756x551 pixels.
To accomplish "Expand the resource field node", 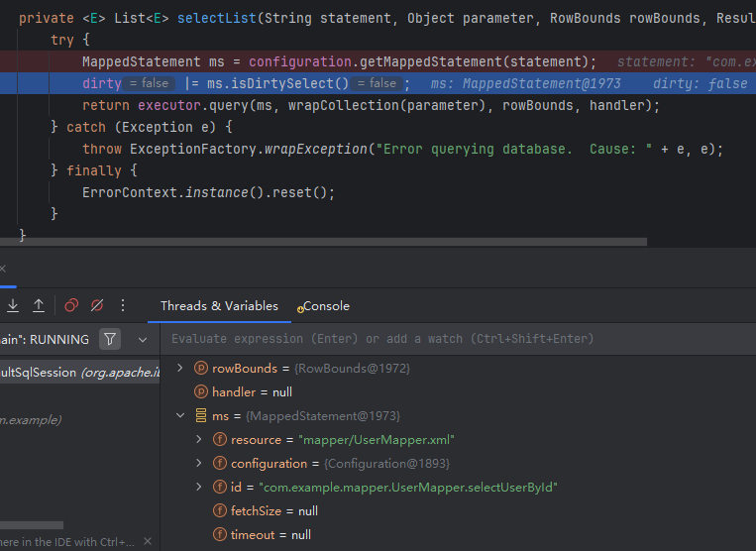I will pyautogui.click(x=198, y=439).
